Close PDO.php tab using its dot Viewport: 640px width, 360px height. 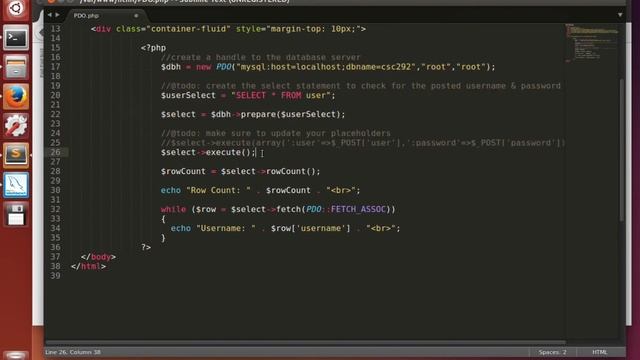pyautogui.click(x=136, y=16)
